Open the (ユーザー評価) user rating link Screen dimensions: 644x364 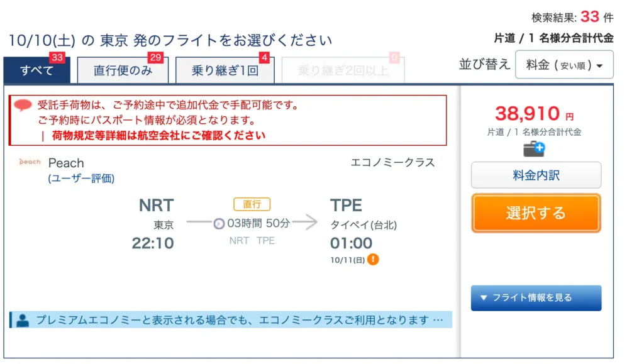click(x=81, y=179)
